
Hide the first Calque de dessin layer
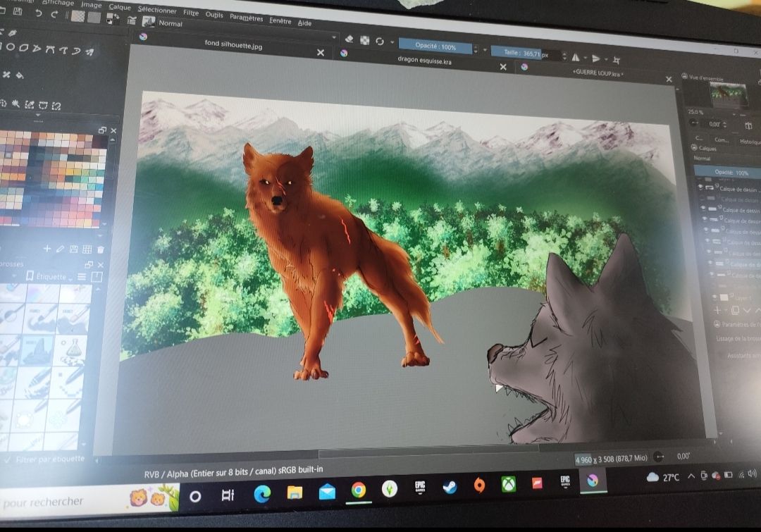pos(700,187)
